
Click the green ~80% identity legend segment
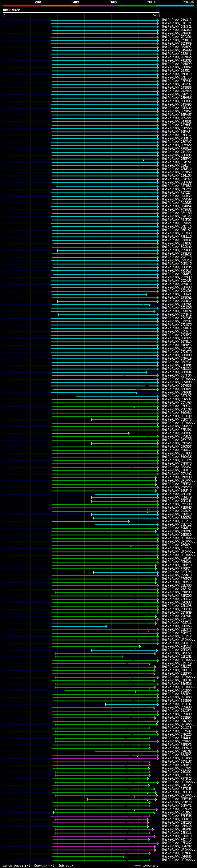click(137, 6)
